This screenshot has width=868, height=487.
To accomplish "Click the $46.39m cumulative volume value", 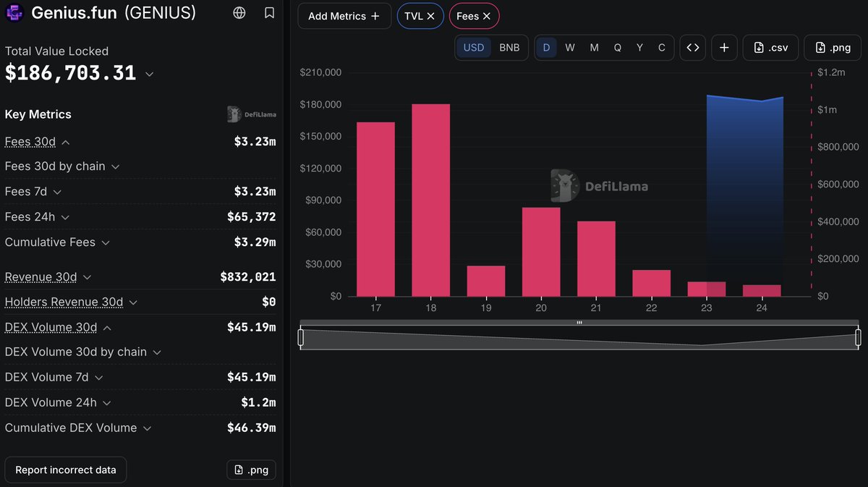I will point(252,428).
